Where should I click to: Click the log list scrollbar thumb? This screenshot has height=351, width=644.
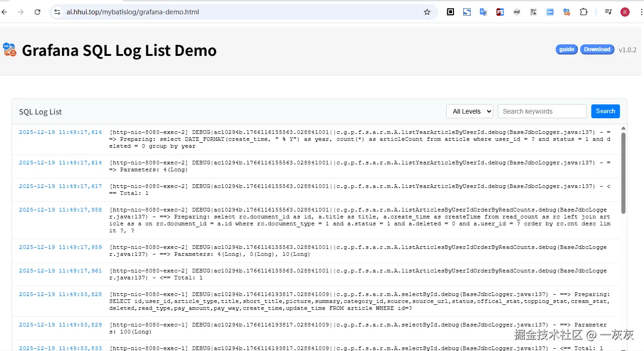coord(623,173)
